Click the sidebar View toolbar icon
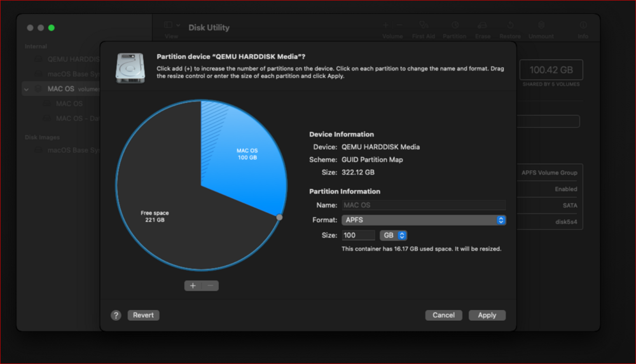 [168, 25]
